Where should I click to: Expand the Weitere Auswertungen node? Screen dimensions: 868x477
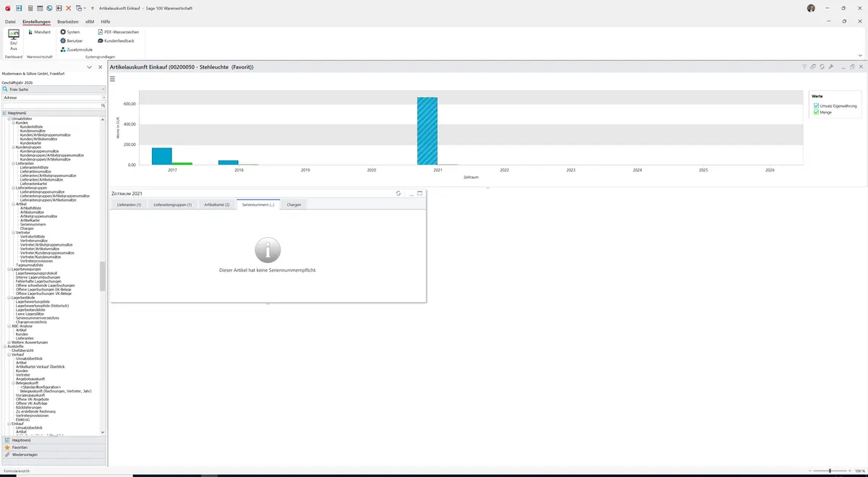click(x=9, y=342)
